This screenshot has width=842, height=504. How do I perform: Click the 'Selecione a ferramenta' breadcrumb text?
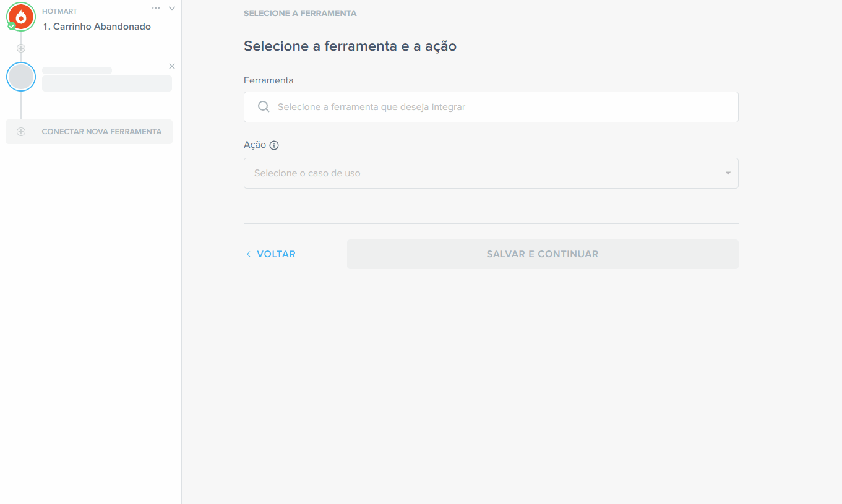tap(300, 13)
